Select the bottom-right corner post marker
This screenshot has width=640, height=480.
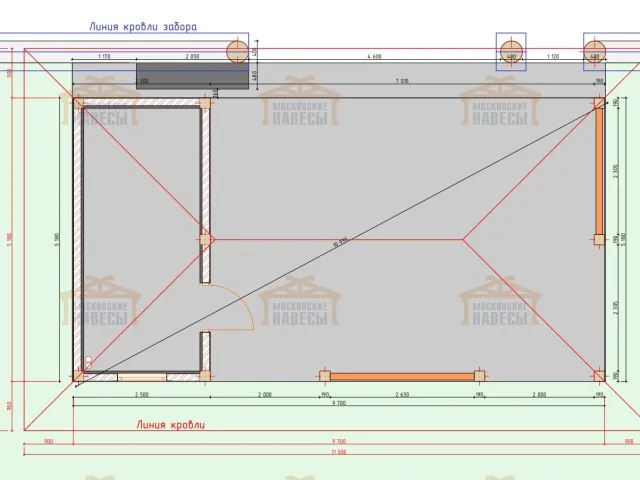click(x=599, y=376)
